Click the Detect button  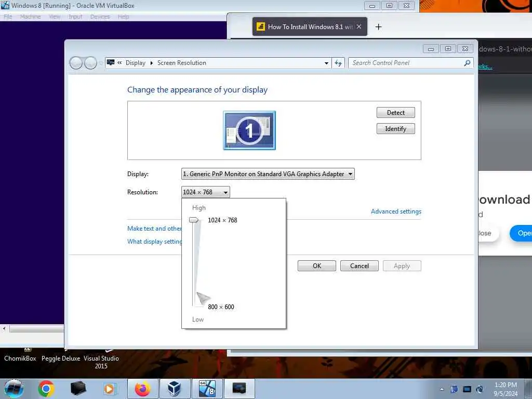395,113
